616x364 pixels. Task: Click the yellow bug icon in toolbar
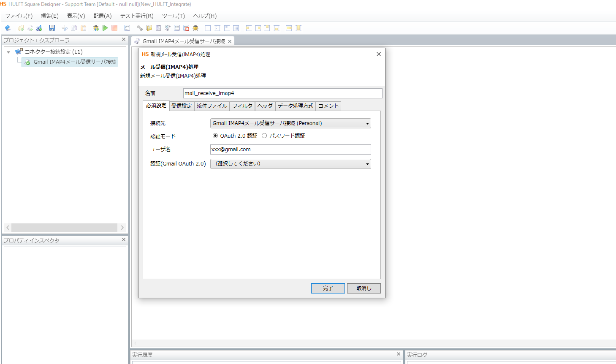(195, 28)
